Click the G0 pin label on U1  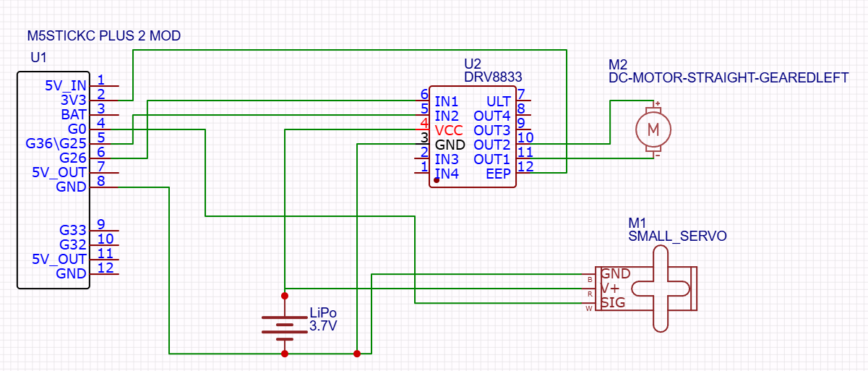[x=77, y=129]
